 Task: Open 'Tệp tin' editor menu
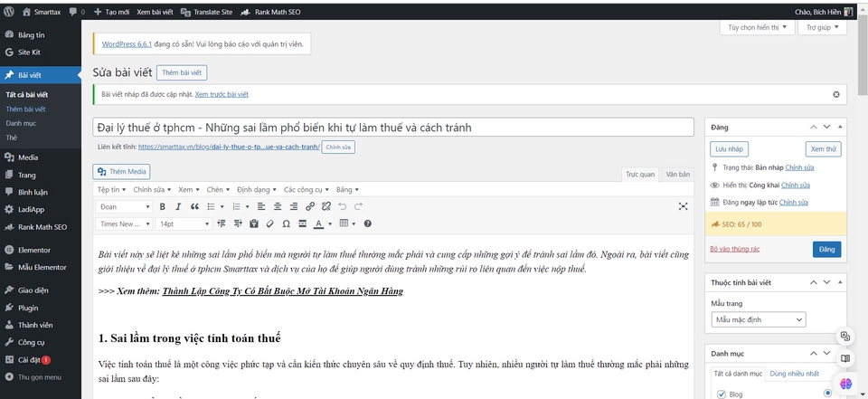(112, 189)
